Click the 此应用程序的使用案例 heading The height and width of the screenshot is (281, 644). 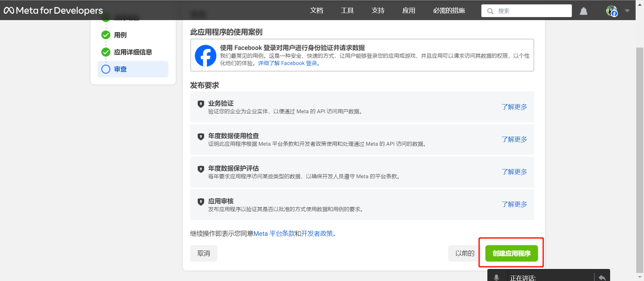226,32
